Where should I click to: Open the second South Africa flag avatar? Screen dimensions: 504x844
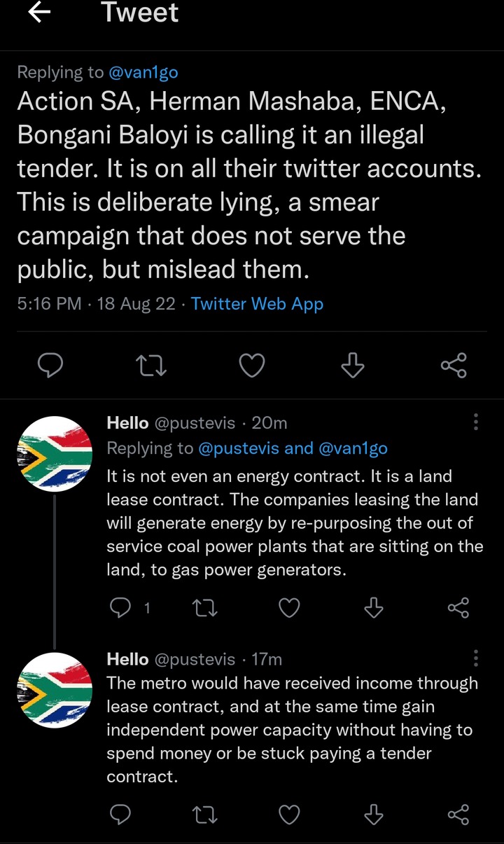55,690
